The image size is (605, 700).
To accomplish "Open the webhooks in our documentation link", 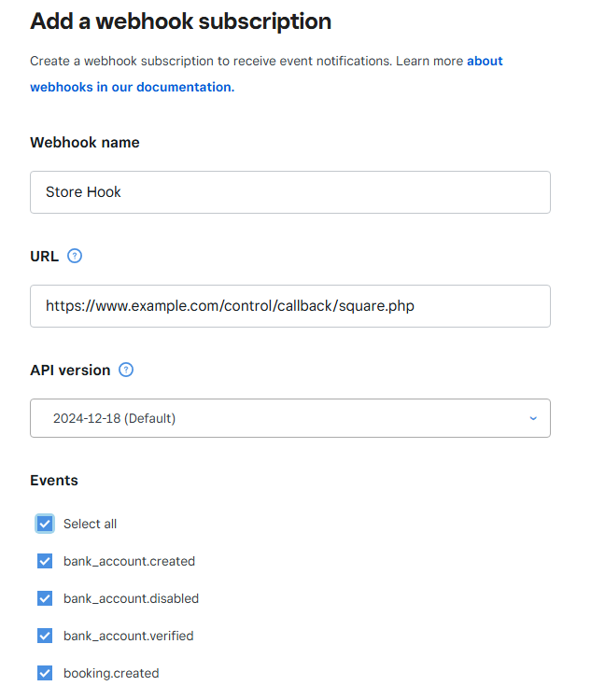I will pyautogui.click(x=133, y=87).
